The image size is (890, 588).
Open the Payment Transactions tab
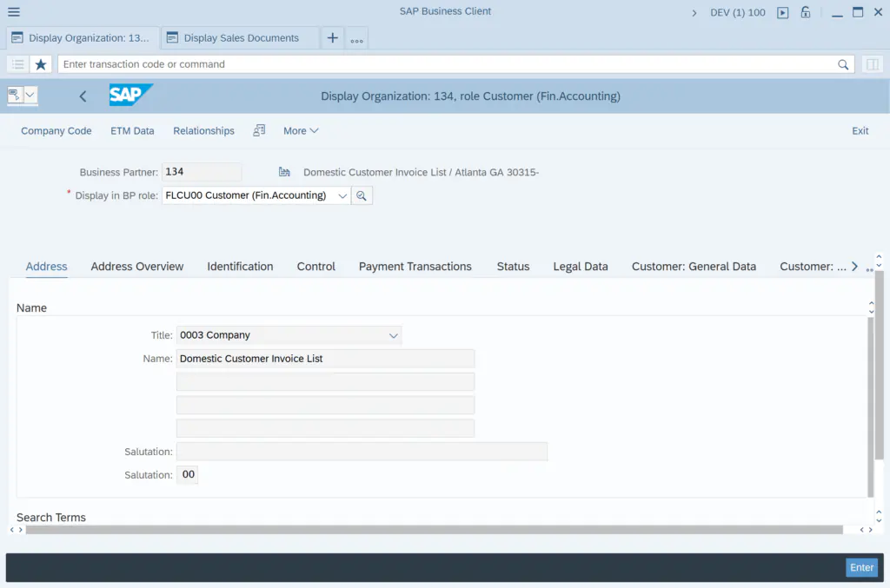click(x=415, y=267)
